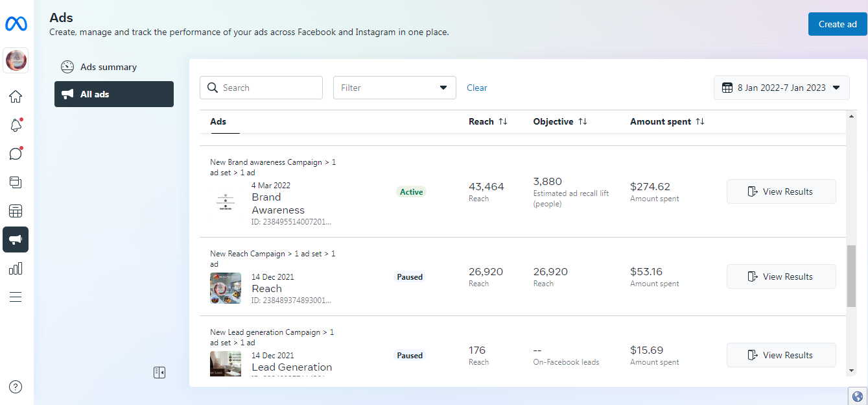Click the ads list vertical scrollbar
Screen dimensions: 868x405
point(851,276)
